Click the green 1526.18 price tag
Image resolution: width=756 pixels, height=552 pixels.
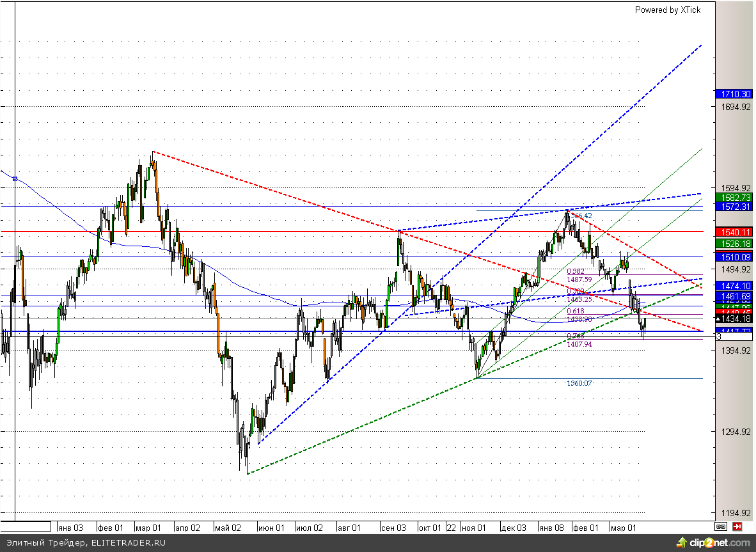tap(734, 244)
